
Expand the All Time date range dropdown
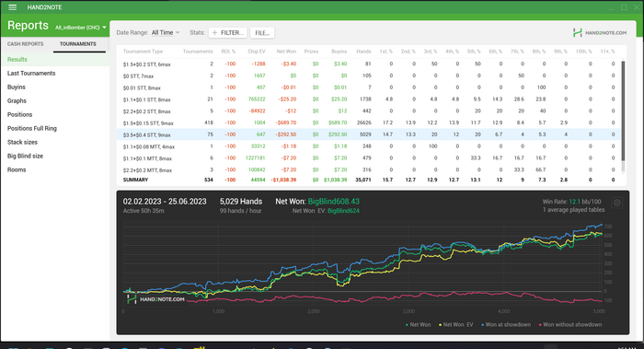pyautogui.click(x=165, y=32)
